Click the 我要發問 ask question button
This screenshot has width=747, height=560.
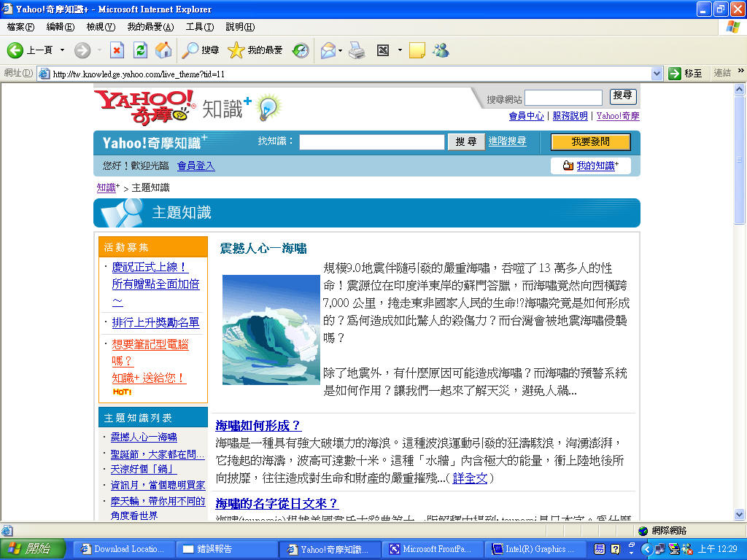coord(590,141)
